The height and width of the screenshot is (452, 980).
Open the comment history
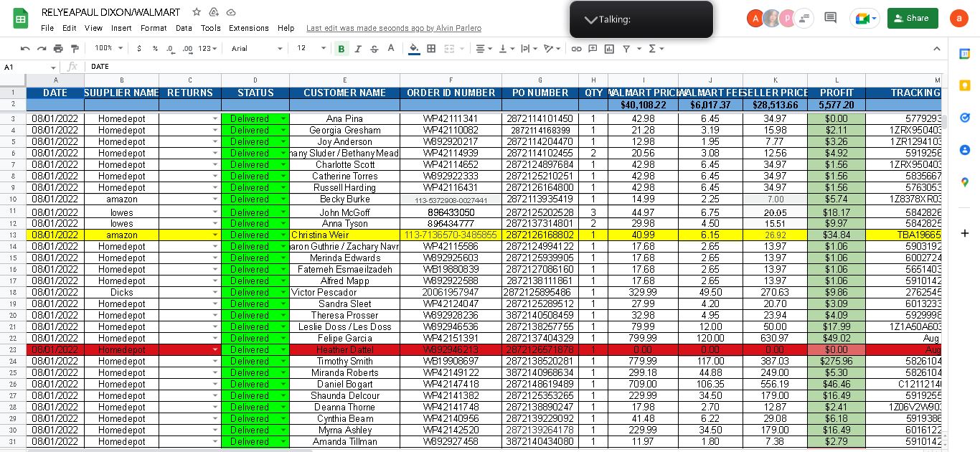[x=831, y=18]
